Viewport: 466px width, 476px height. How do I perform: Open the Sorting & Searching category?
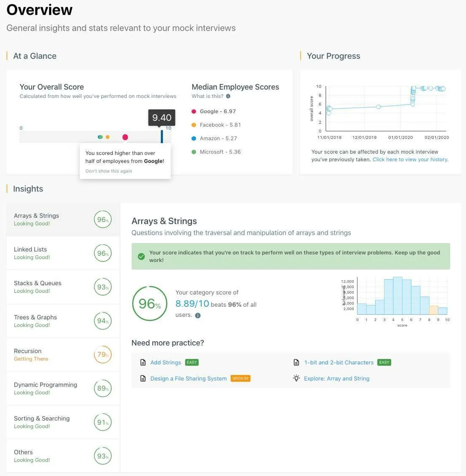(x=63, y=422)
